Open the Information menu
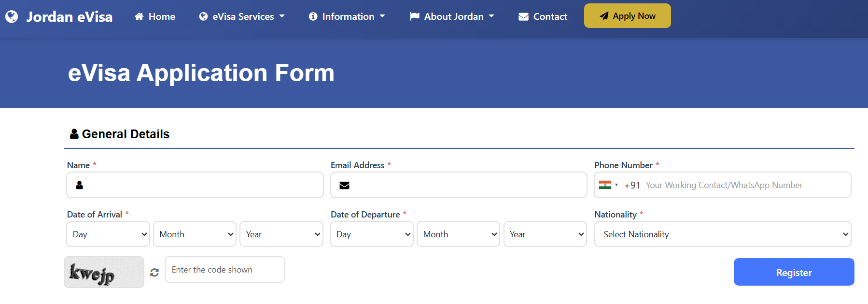868x304 pixels. click(x=347, y=16)
